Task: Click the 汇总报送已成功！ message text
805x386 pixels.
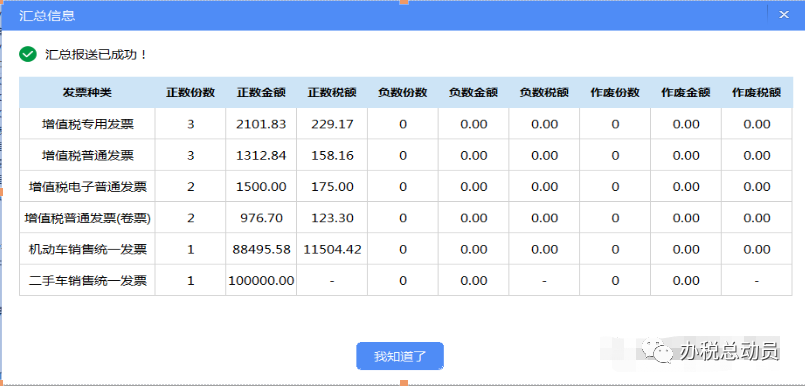Action: coord(96,54)
